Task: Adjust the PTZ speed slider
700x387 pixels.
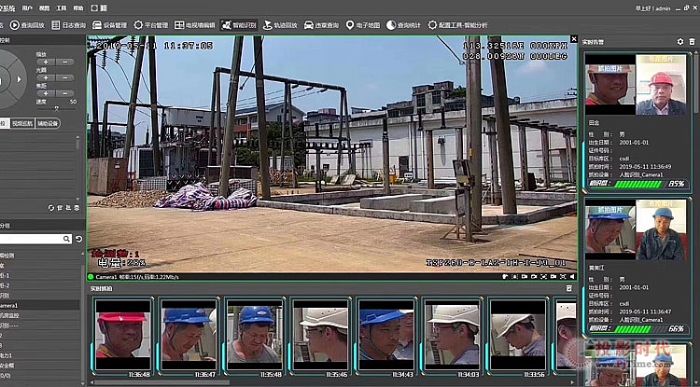Action: click(x=57, y=108)
